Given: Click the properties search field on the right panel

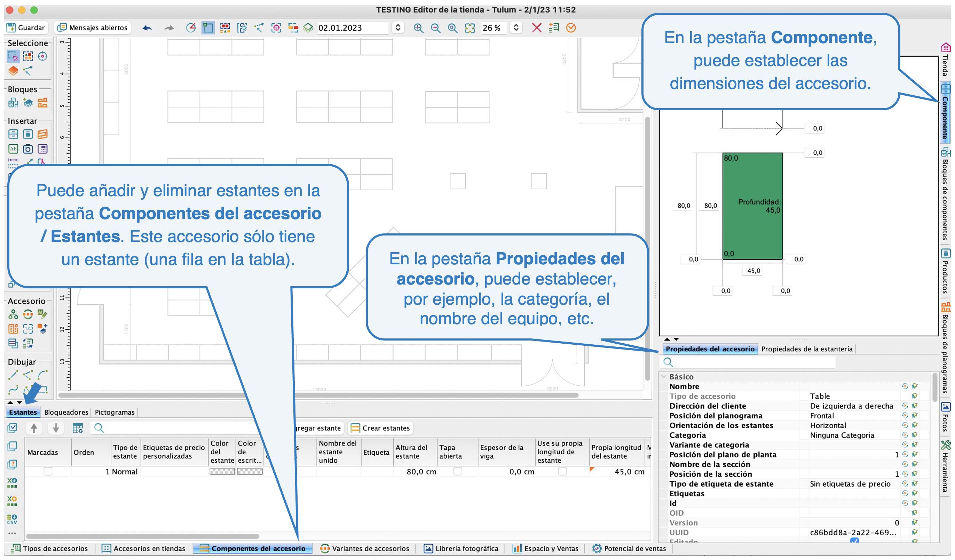Looking at the screenshot, I should point(748,363).
